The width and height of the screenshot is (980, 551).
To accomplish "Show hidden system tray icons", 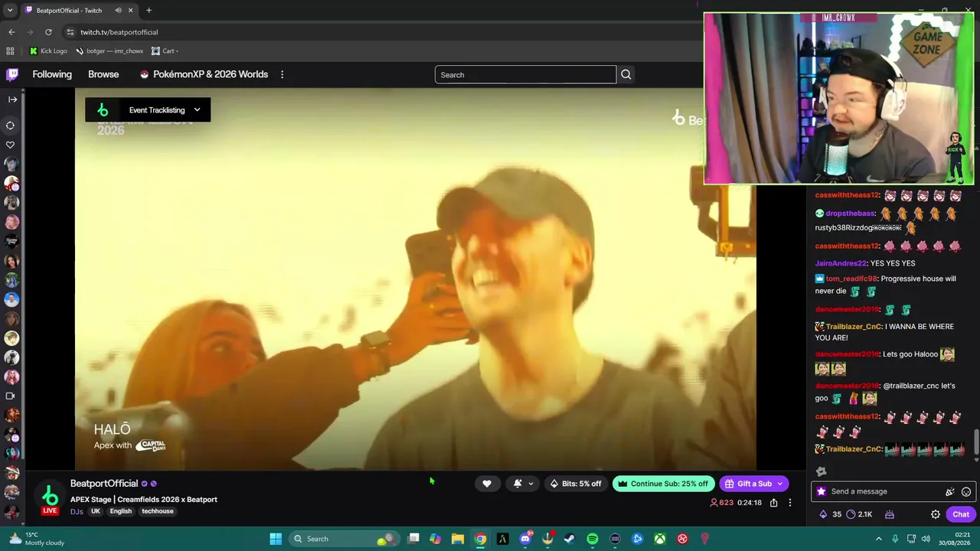I will click(879, 539).
